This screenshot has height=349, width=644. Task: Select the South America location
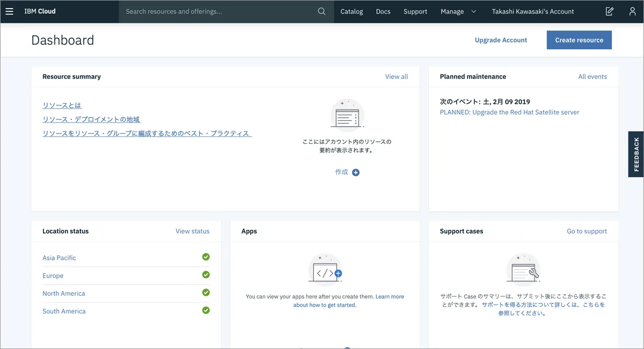click(64, 311)
